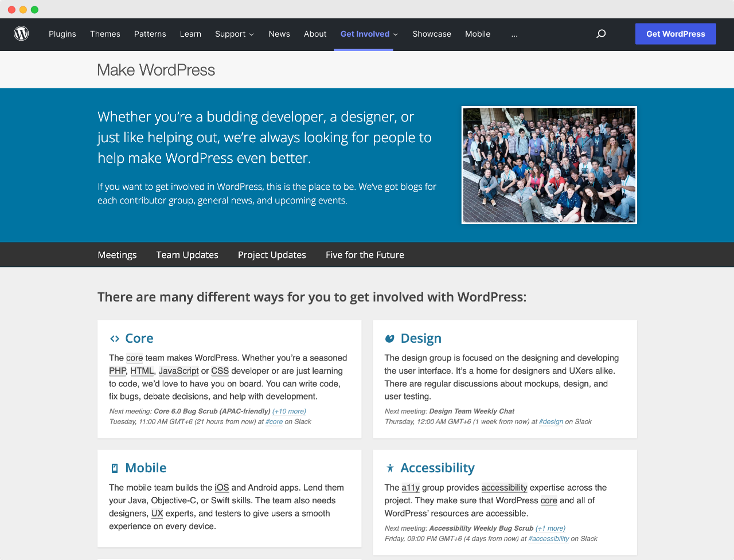The image size is (734, 560).
Task: Click 'Core 6.0 Bug Scrub (APAC-friendly)' text
Action: click(212, 412)
